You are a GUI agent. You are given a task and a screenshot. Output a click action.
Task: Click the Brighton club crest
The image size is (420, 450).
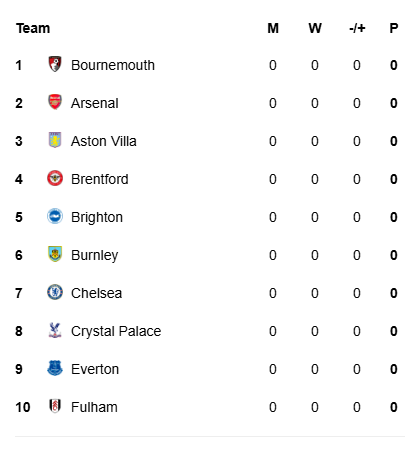click(55, 216)
